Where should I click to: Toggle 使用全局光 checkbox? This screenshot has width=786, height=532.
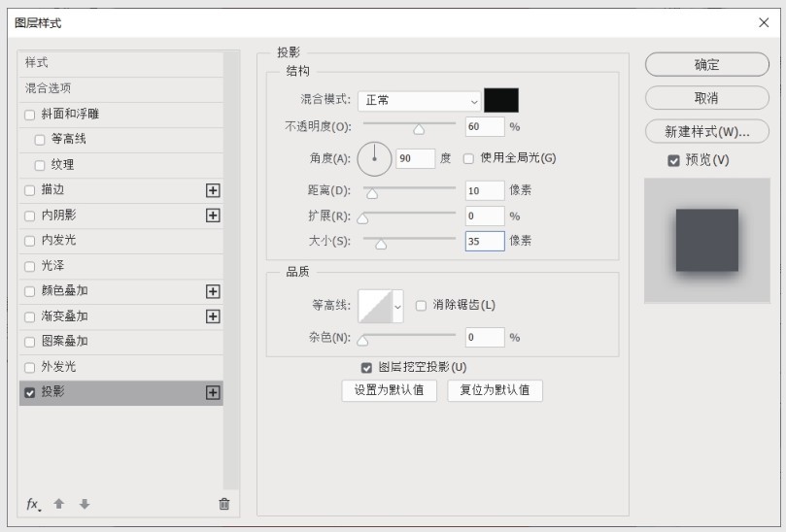point(468,159)
